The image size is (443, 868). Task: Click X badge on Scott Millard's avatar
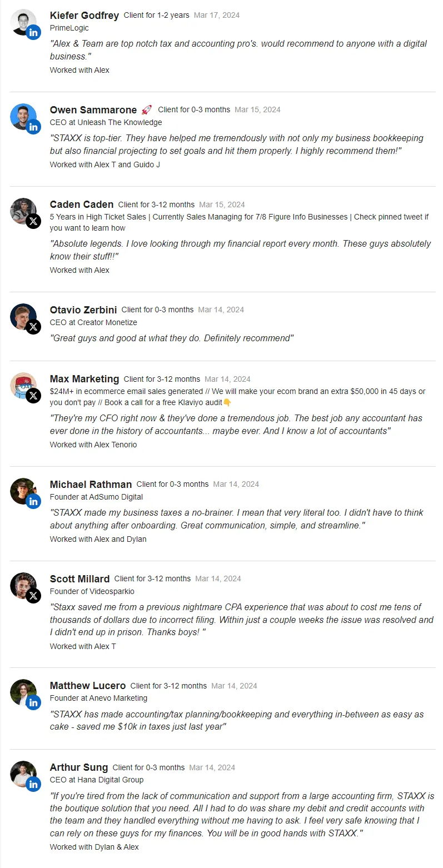point(33,596)
